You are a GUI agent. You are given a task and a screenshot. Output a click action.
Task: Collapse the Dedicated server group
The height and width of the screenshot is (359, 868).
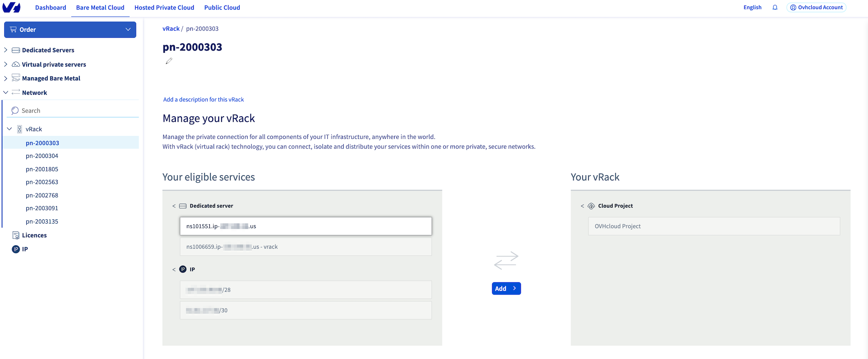pyautogui.click(x=174, y=206)
